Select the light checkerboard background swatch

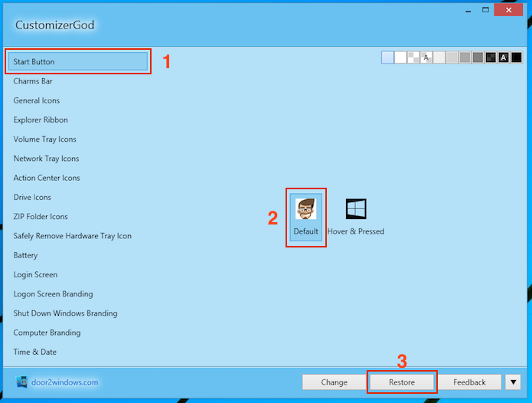tap(413, 57)
